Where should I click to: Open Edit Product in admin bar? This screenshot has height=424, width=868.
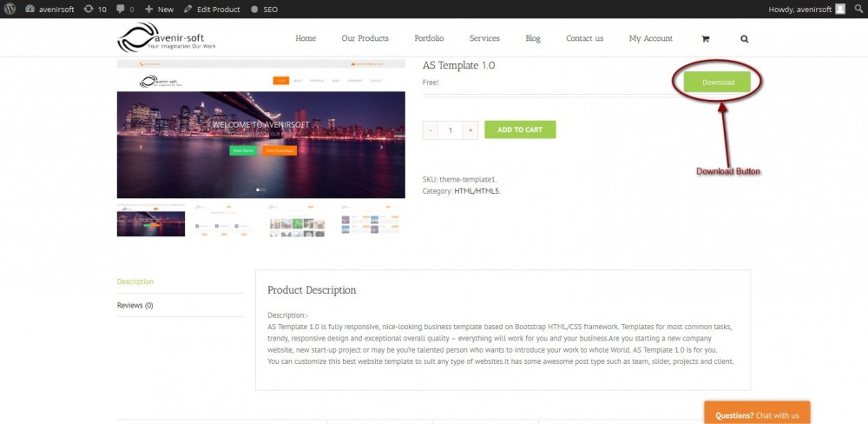coord(212,10)
